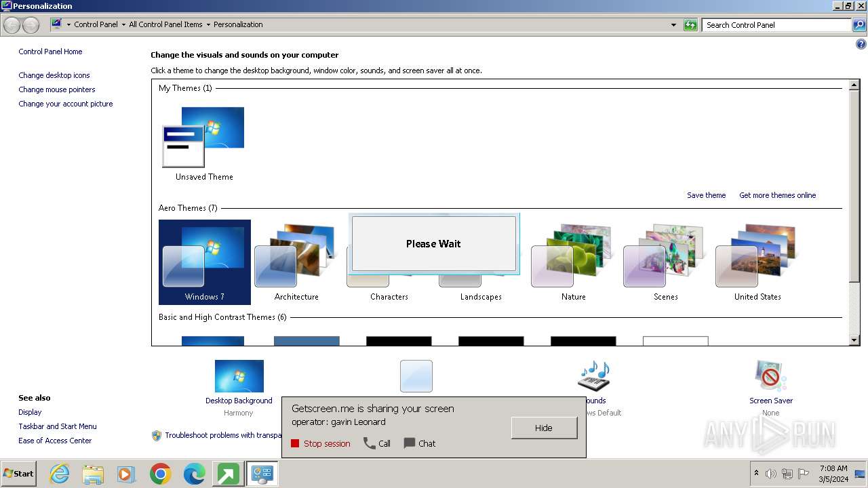
Task: Refresh the Control Panel address bar
Action: 690,25
